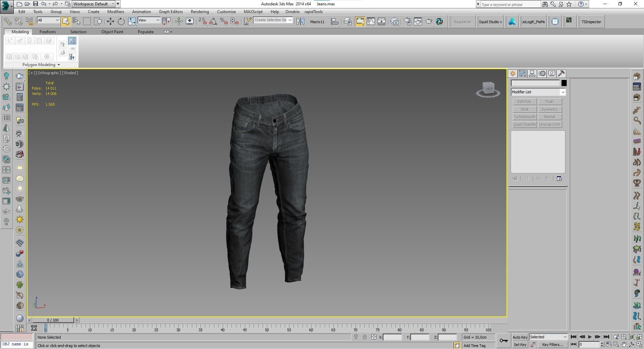Viewport: 644px width, 349px height.
Task: Click the object color swatch
Action: pyautogui.click(x=564, y=83)
